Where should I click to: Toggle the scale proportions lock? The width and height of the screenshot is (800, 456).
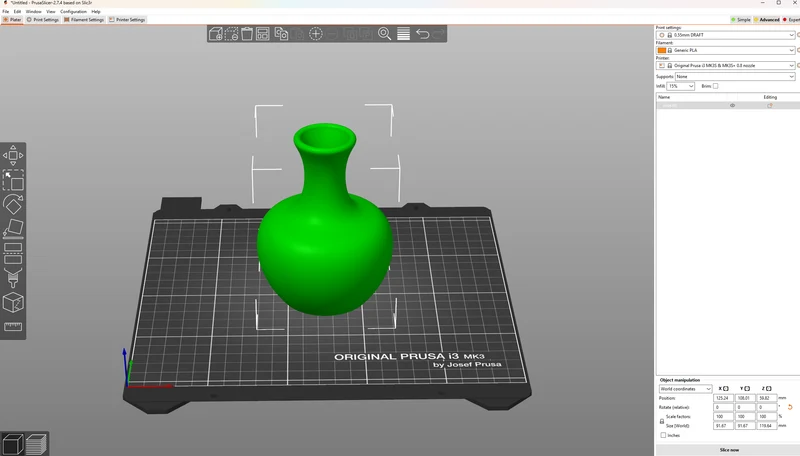(x=662, y=421)
